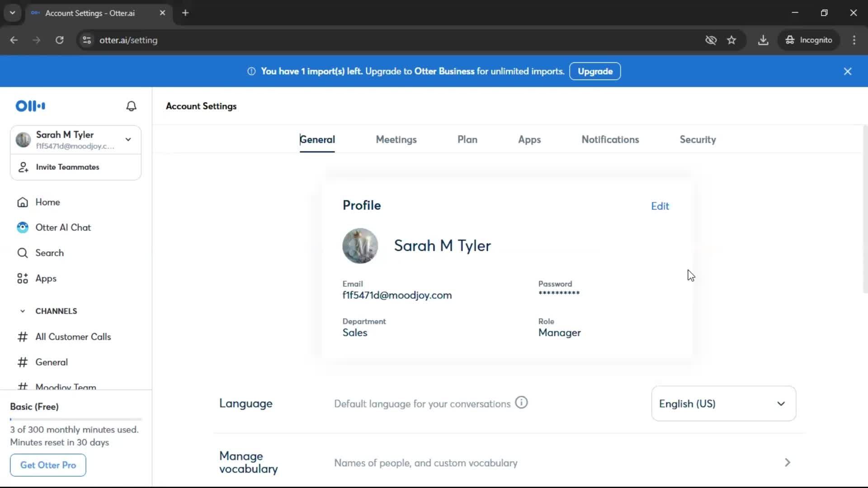
Task: Bookmark this page with the star icon
Action: click(x=731, y=40)
